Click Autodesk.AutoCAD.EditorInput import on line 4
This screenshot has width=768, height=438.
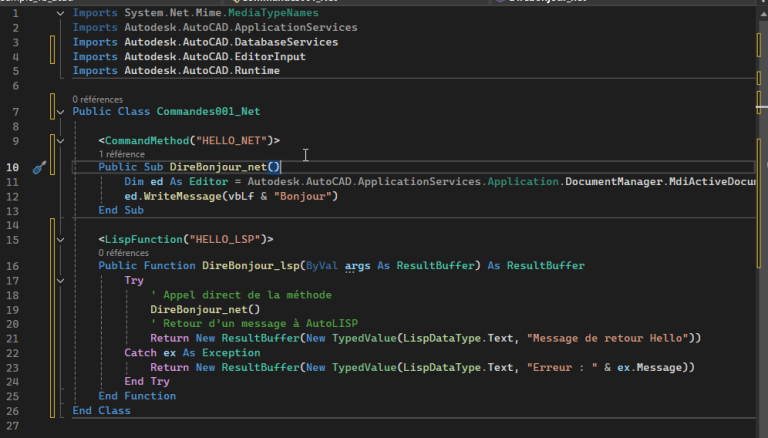coord(215,57)
